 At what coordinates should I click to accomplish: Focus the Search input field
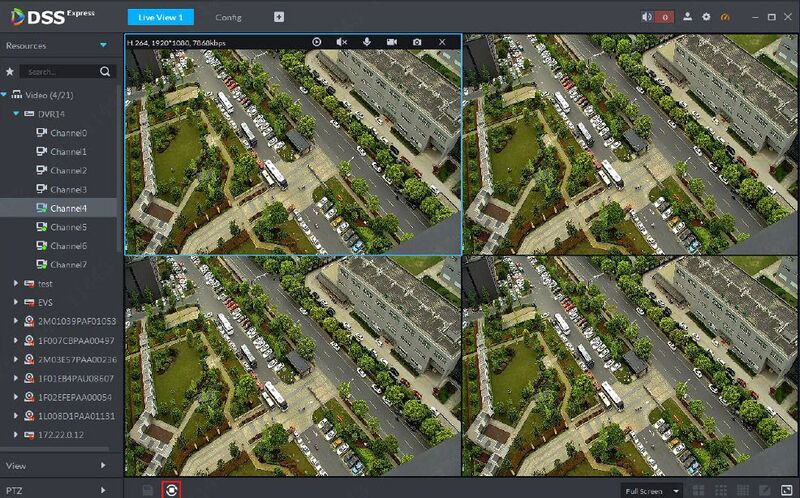(x=59, y=71)
